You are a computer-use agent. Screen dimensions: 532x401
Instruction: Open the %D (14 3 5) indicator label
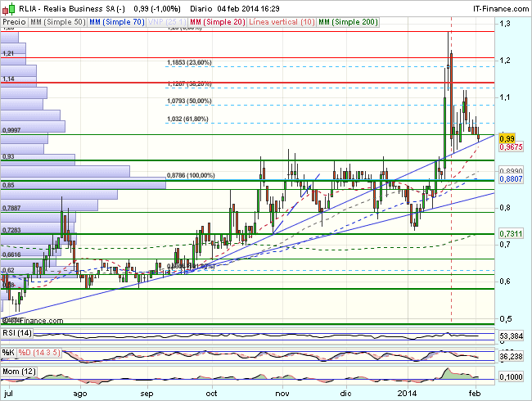(39, 353)
